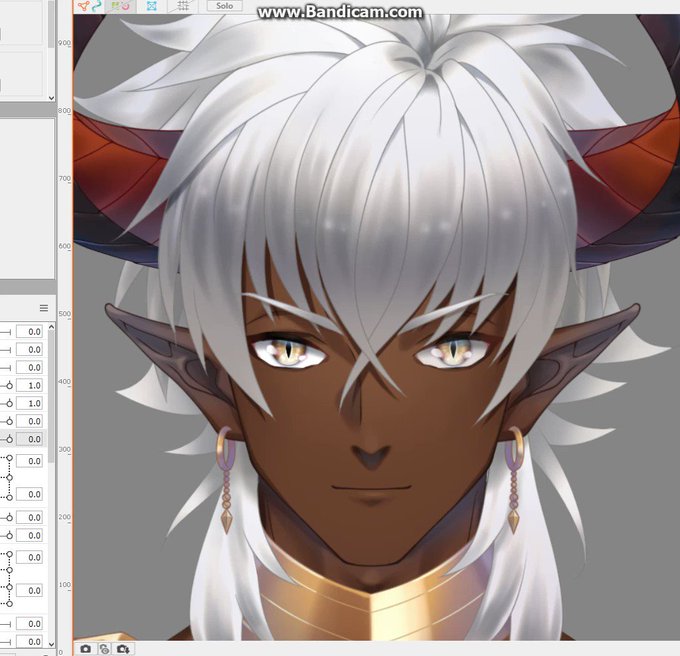This screenshot has width=680, height=656.
Task: Click the lock view eye icon
Action: tap(105, 649)
